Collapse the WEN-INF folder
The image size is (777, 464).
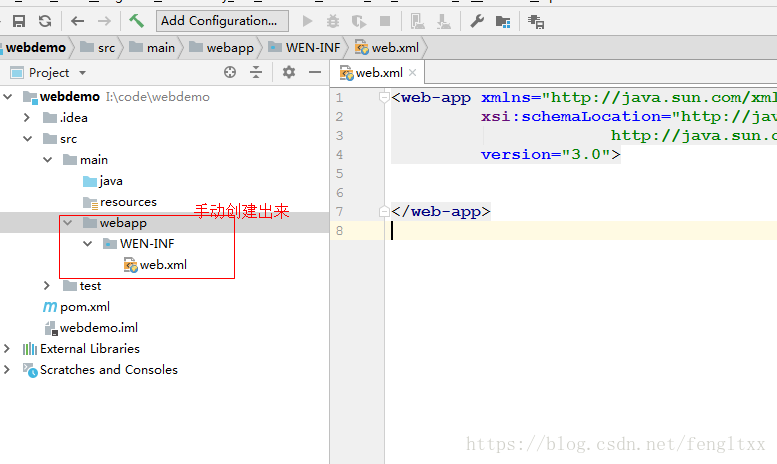[x=88, y=243]
